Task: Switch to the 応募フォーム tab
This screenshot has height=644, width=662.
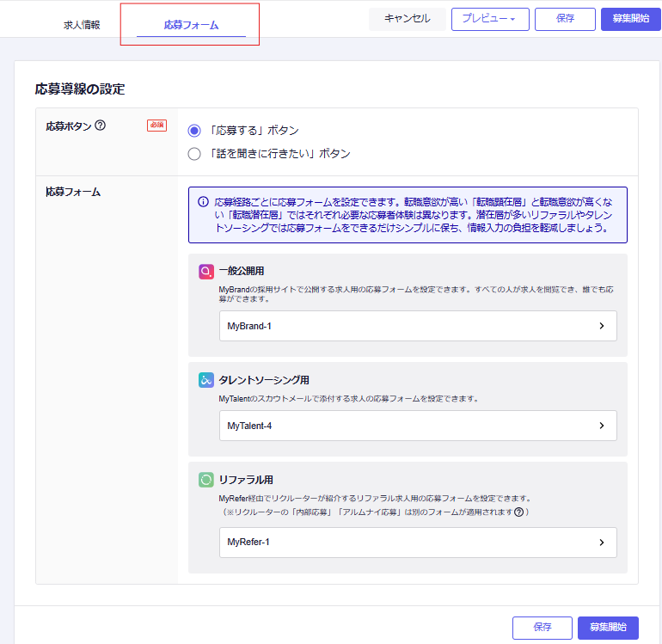Action: click(191, 25)
